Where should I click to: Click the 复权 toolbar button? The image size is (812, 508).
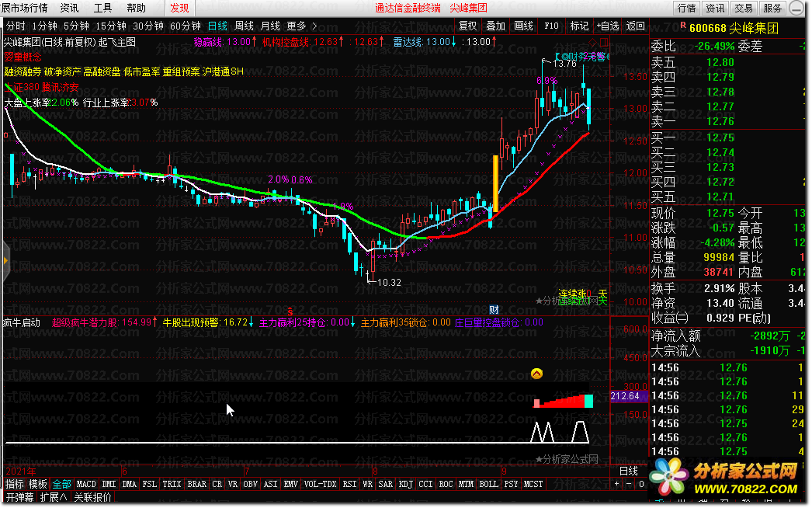467,26
